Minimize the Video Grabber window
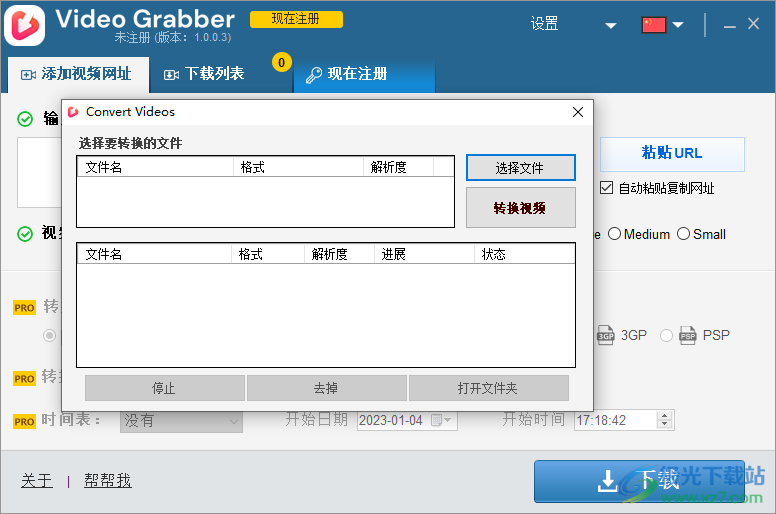 [x=729, y=26]
